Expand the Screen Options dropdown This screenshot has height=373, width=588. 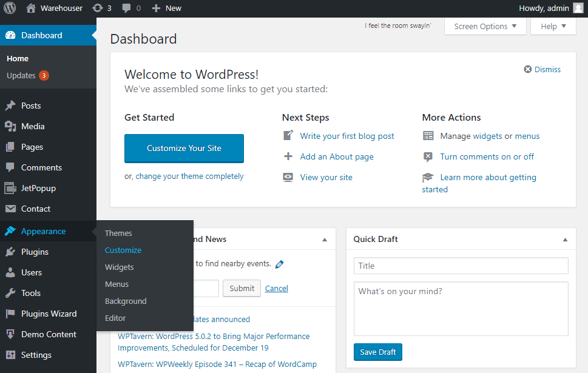[x=485, y=26]
